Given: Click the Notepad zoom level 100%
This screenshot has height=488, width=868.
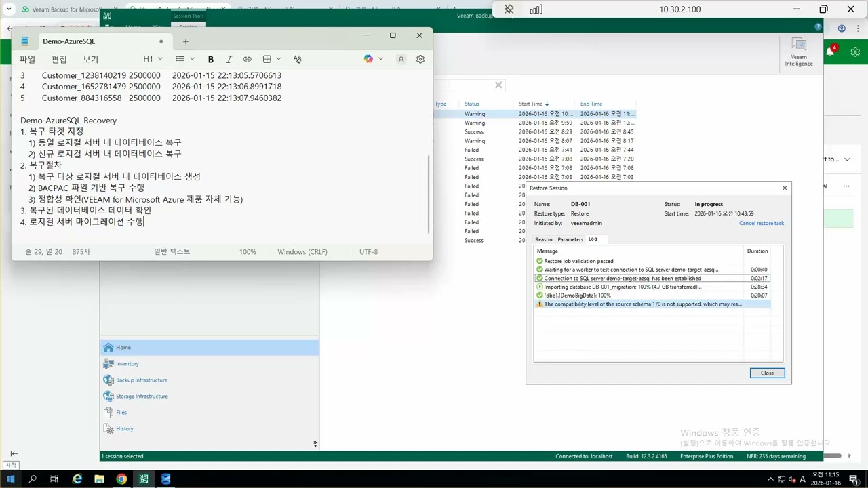Looking at the screenshot, I should point(248,252).
